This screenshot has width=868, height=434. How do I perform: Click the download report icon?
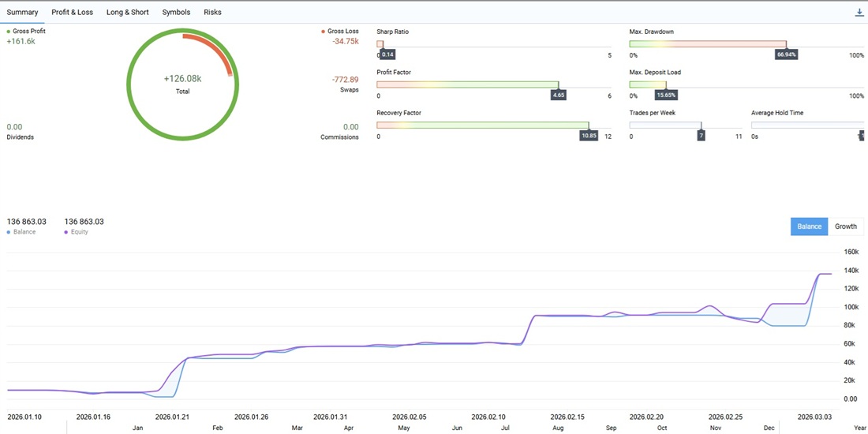tap(859, 13)
